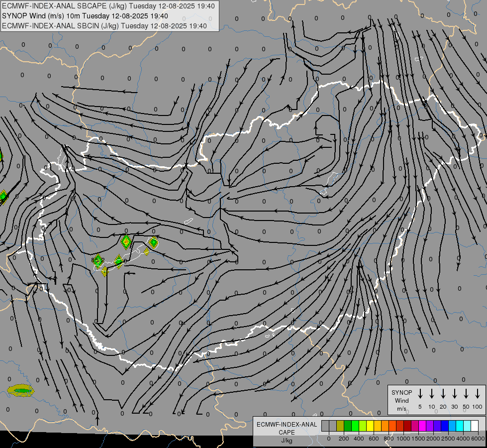This screenshot has height=448, width=487.
Task: Select the dark green swatch in the CAPE legend
Action: click(x=348, y=426)
